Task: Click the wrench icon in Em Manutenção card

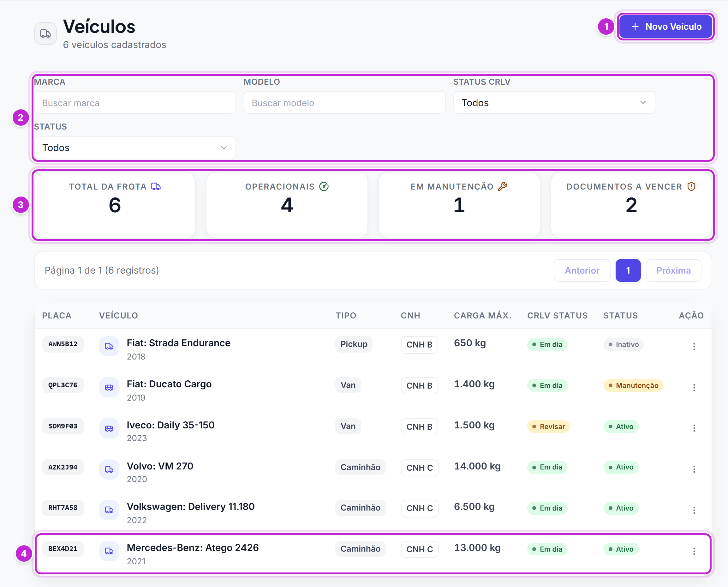Action: pos(503,186)
